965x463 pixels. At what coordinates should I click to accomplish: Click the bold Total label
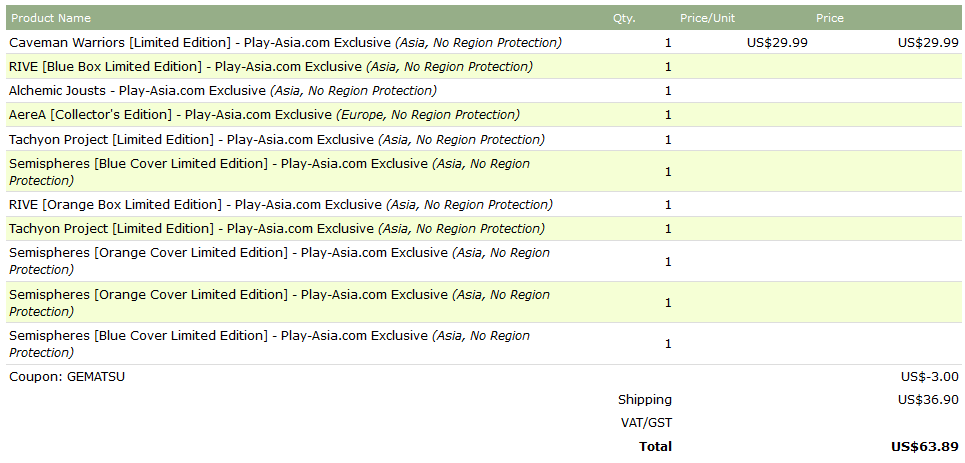point(655,446)
